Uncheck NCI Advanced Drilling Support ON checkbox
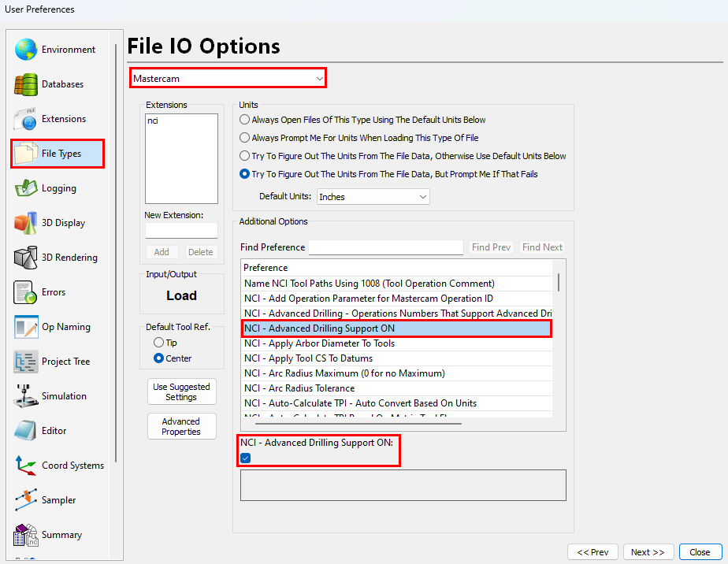This screenshot has height=564, width=728. tap(246, 458)
